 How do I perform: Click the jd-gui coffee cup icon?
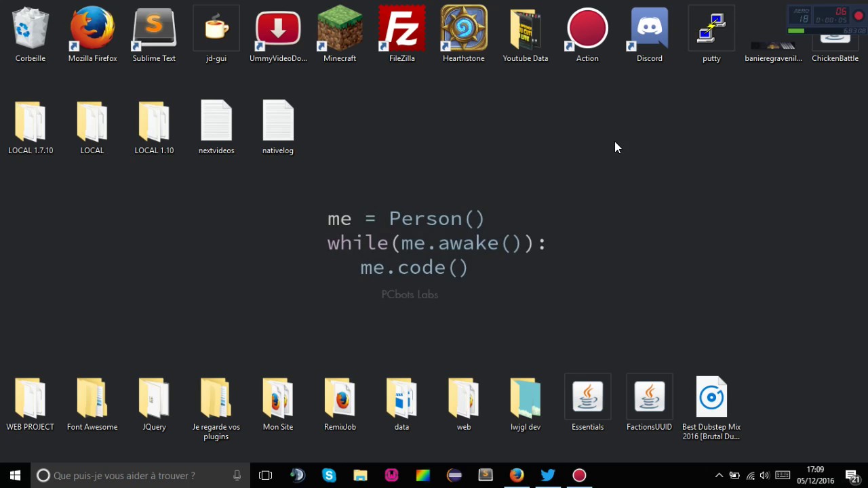pos(216,34)
